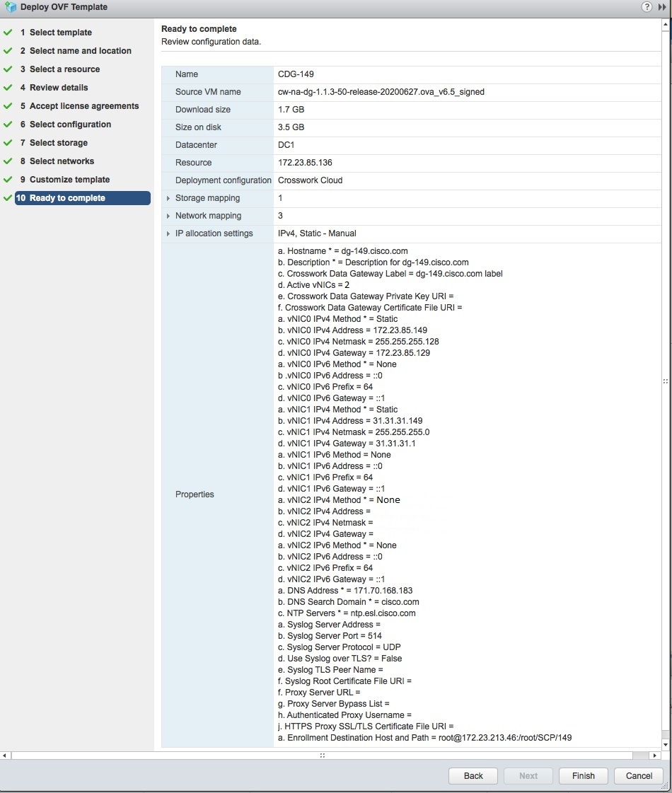Click the checkmark beside Ready to complete
The height and width of the screenshot is (793, 672).
tap(7, 198)
